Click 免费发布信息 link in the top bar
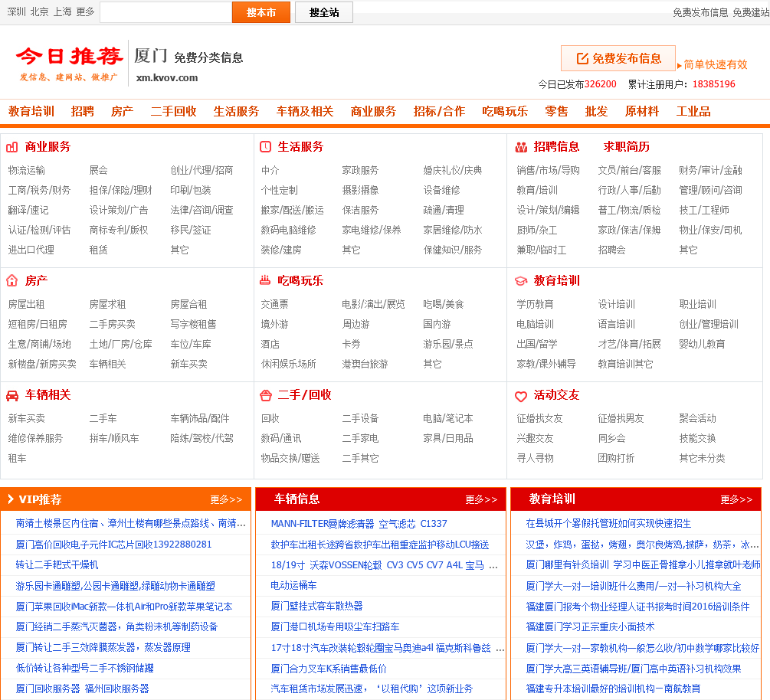 pos(700,12)
